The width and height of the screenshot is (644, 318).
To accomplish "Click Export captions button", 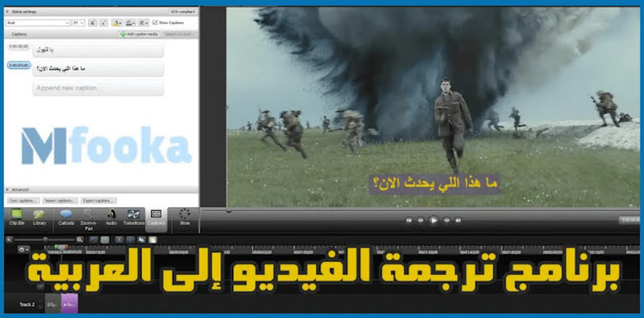I will pyautogui.click(x=98, y=200).
